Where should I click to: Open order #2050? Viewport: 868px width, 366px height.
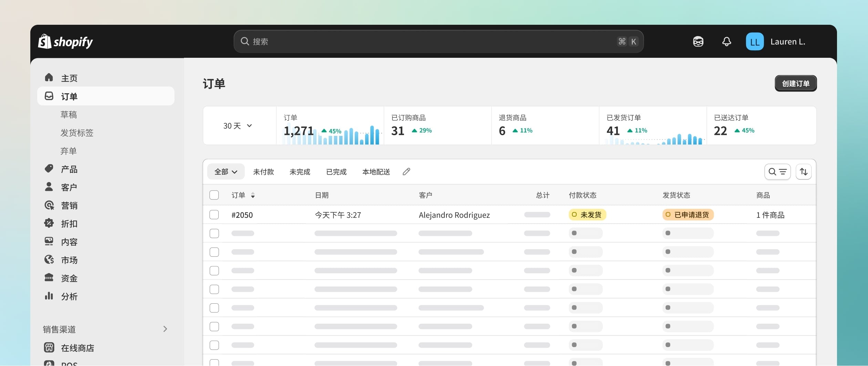pyautogui.click(x=242, y=215)
